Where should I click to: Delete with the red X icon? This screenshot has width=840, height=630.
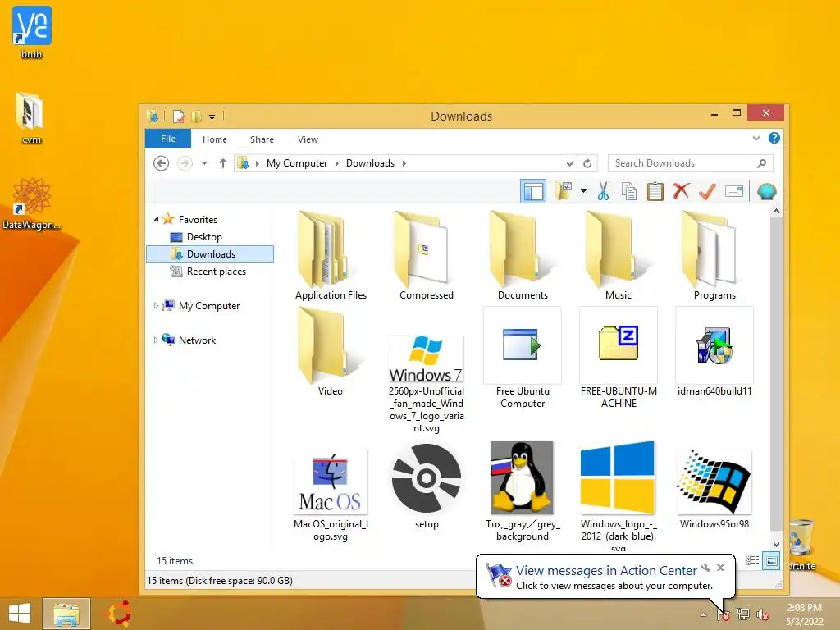pos(681,191)
